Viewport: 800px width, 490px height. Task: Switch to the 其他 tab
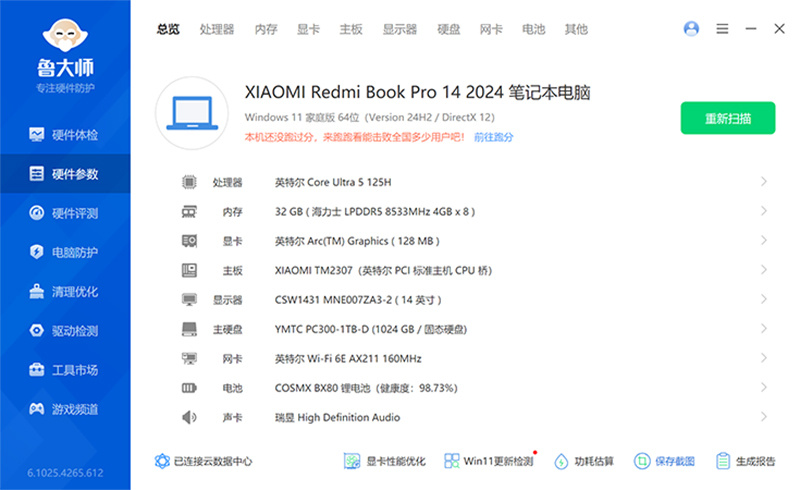click(x=576, y=29)
